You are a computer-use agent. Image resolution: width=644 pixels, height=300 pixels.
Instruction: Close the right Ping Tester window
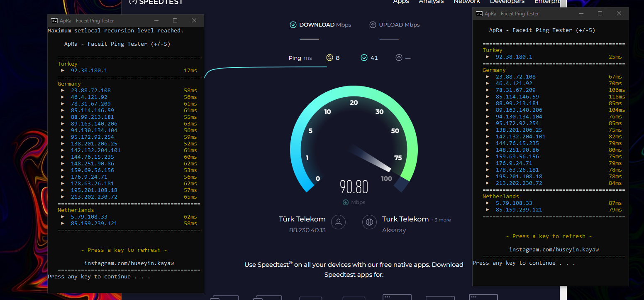point(619,14)
